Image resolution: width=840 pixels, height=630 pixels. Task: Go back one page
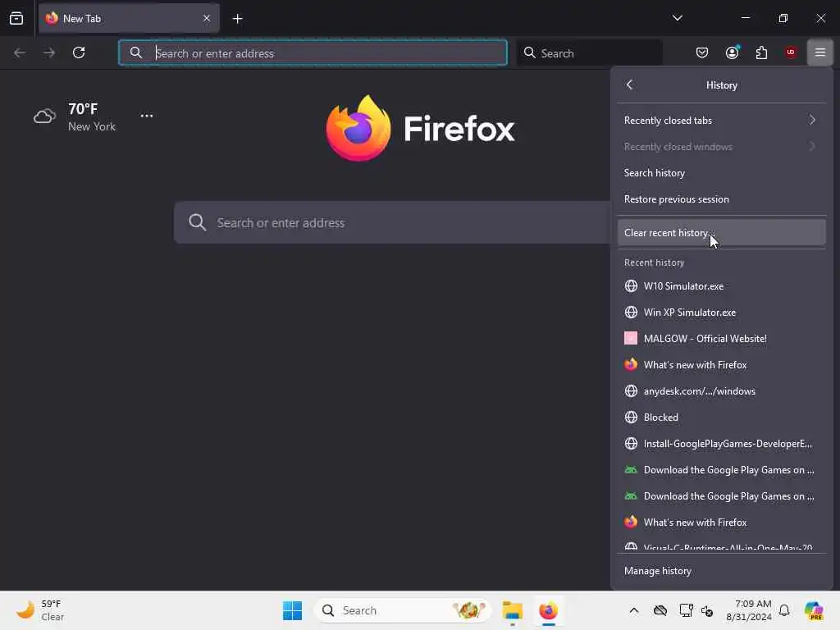click(20, 52)
